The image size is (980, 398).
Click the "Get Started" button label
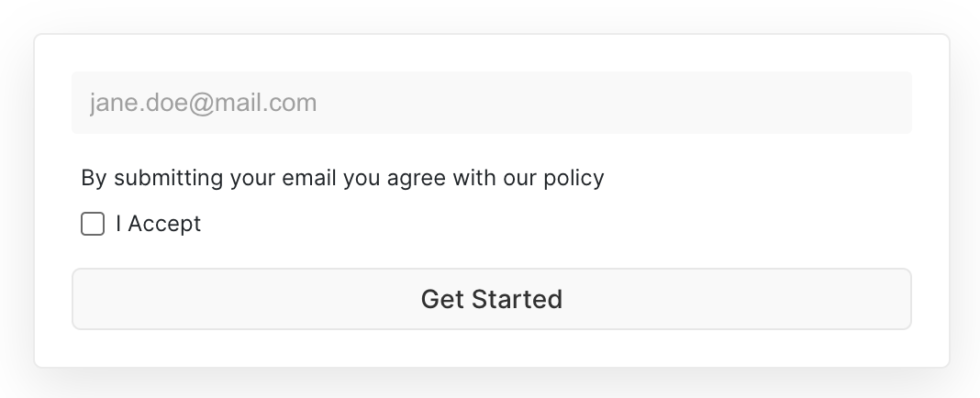tap(491, 299)
